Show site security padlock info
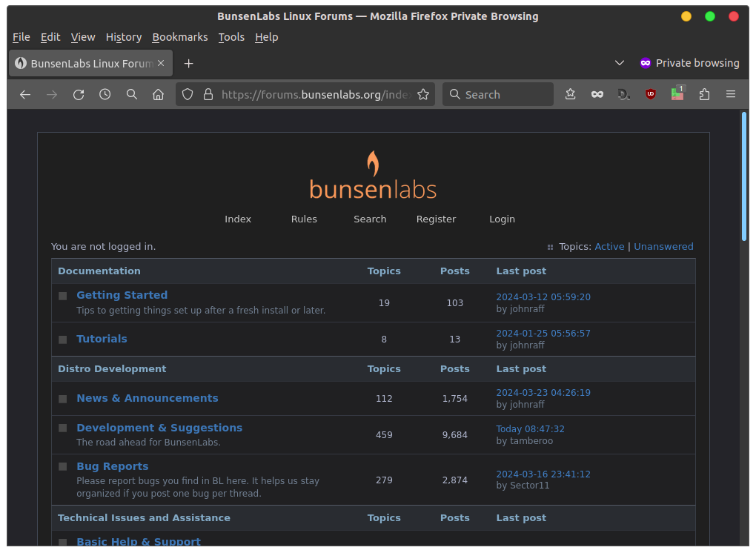Viewport: 756px width, 553px height. pyautogui.click(x=208, y=94)
